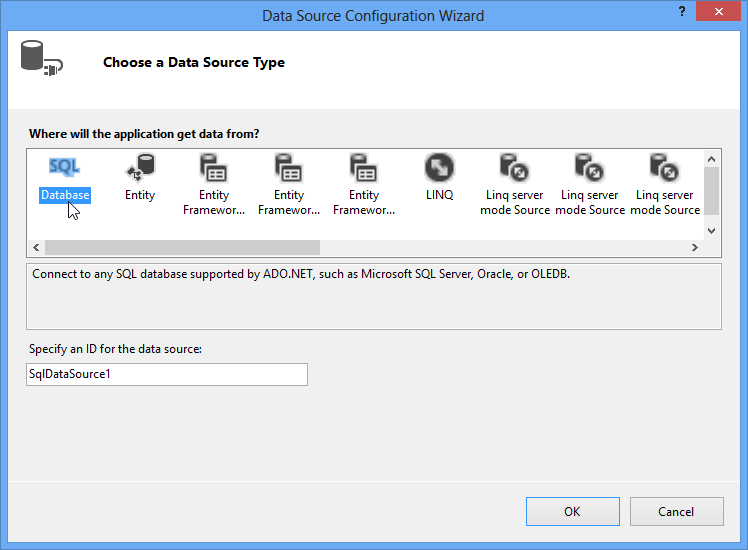Select the third Entity Framework icon
The image size is (748, 550).
pyautogui.click(x=364, y=167)
